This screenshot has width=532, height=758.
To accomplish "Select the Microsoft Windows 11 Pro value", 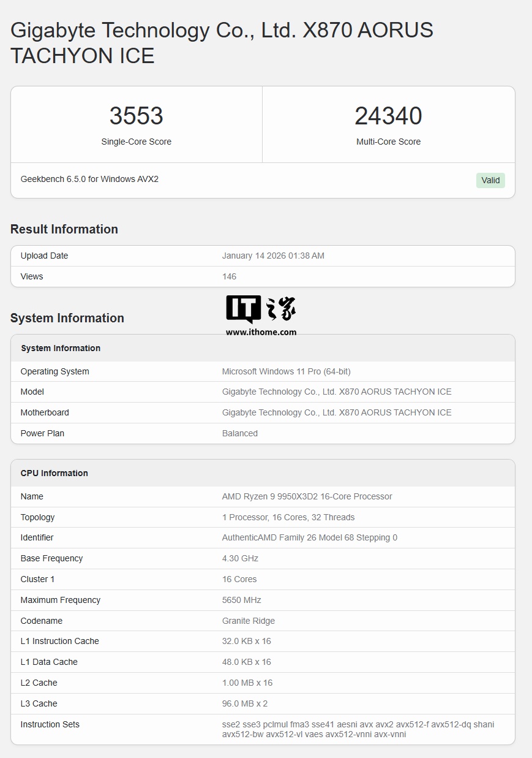I will (286, 371).
